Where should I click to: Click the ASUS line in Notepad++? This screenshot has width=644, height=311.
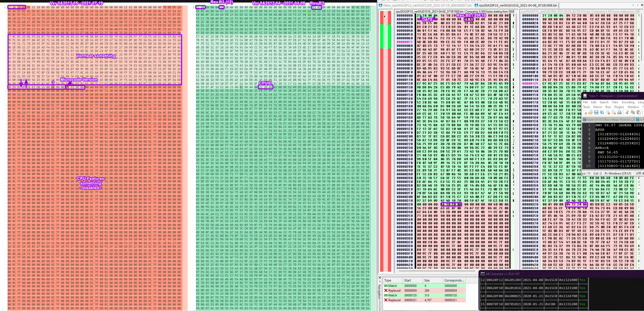tap(600, 130)
